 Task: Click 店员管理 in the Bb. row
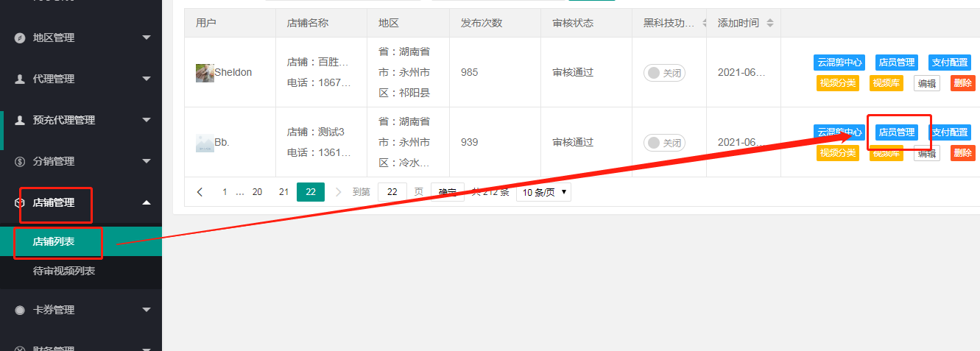click(897, 132)
